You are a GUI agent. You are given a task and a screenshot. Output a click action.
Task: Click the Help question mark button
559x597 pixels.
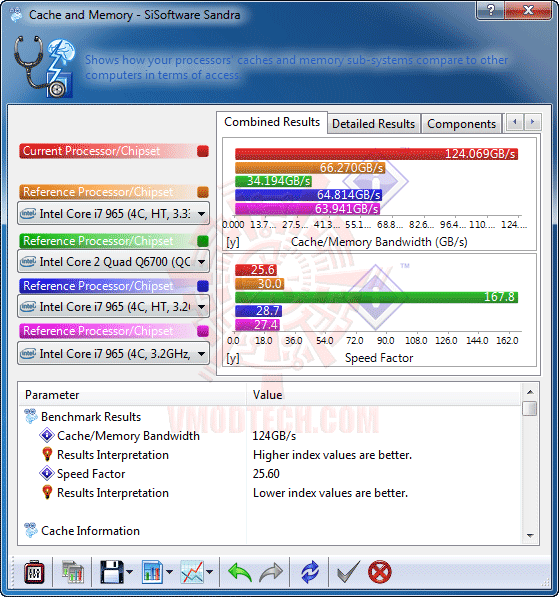[x=490, y=10]
